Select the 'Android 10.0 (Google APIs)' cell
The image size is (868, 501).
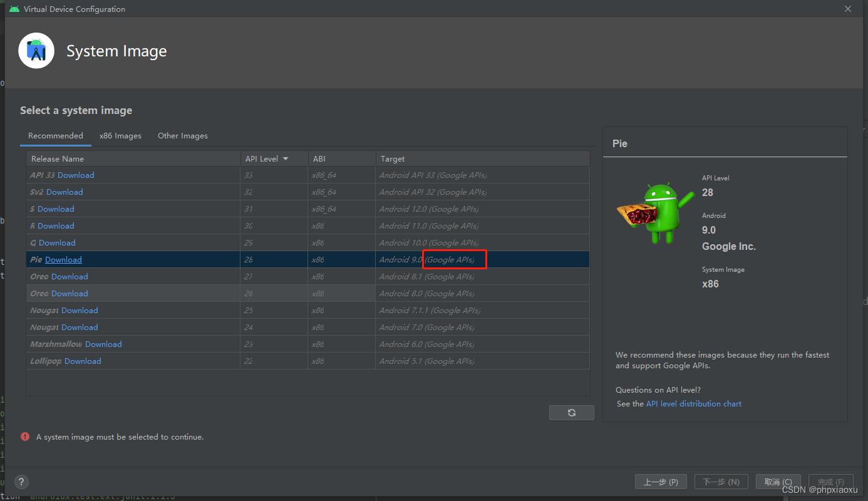click(483, 243)
